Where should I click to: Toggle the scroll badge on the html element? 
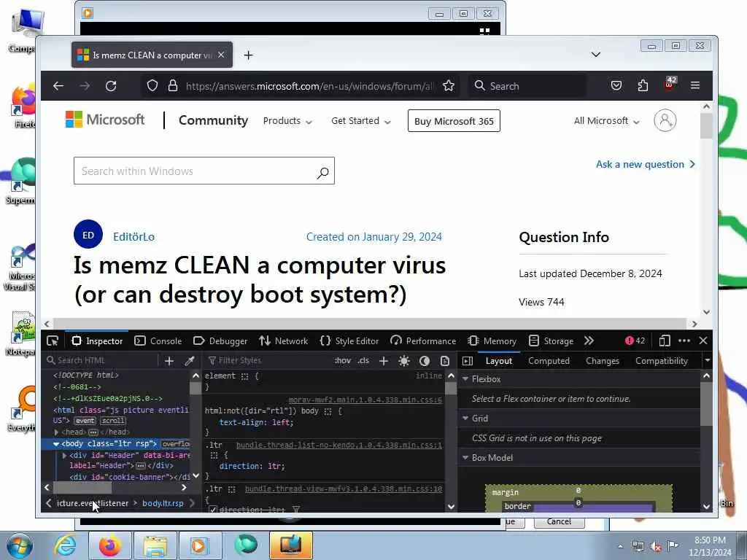pos(113,421)
